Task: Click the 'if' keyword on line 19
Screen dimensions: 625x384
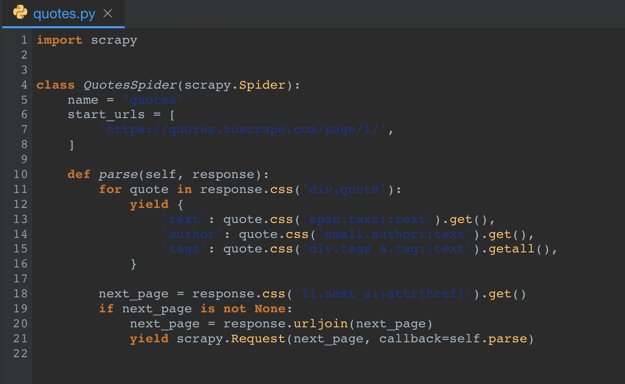Action: click(106, 309)
